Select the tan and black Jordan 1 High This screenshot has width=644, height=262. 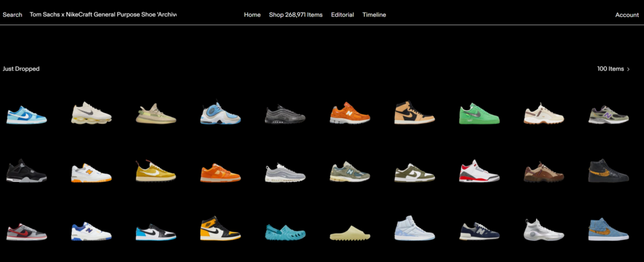click(x=414, y=112)
